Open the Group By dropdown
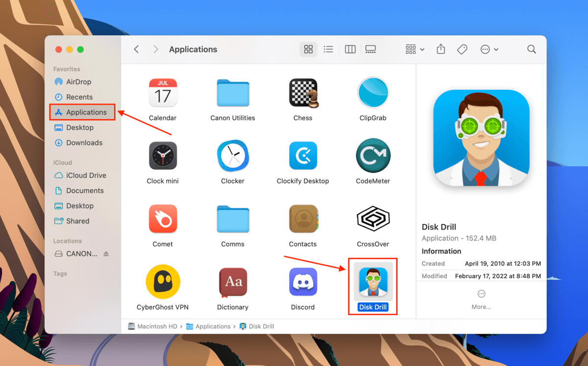Image resolution: width=588 pixels, height=366 pixels. click(x=415, y=49)
